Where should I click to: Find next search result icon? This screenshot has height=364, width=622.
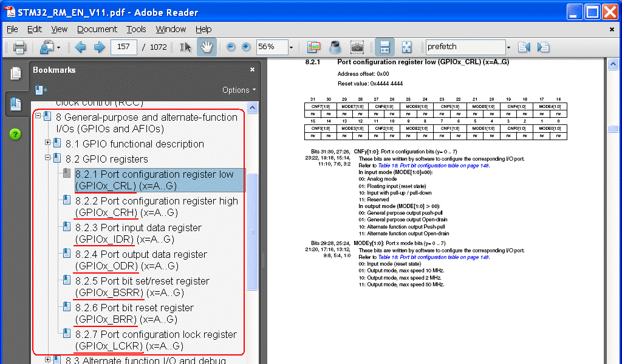[543, 47]
